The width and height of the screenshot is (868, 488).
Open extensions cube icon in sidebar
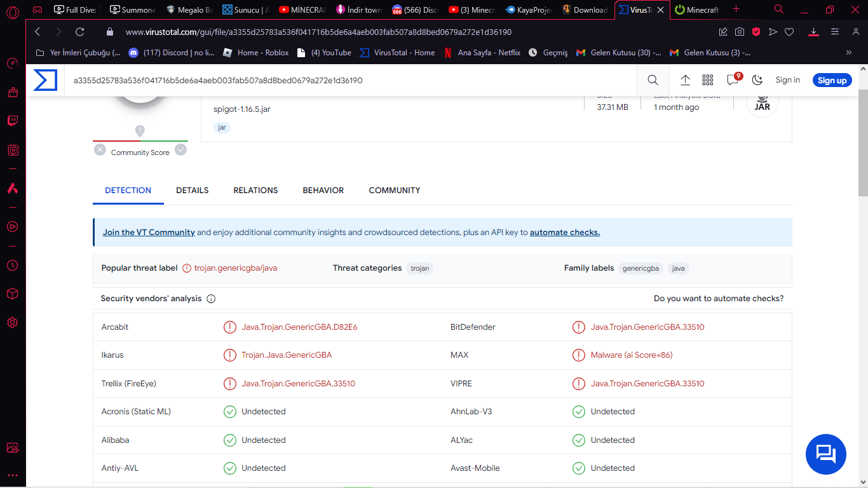[x=12, y=294]
